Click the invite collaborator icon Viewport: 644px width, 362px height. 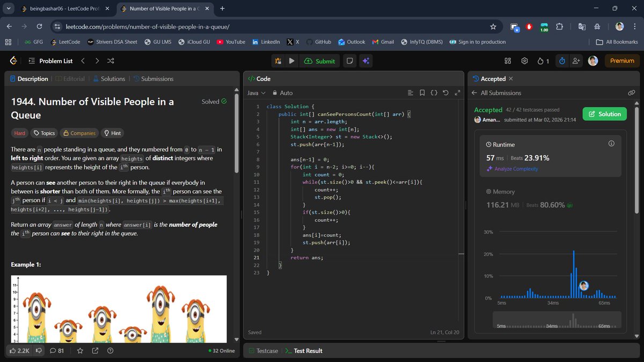click(576, 61)
